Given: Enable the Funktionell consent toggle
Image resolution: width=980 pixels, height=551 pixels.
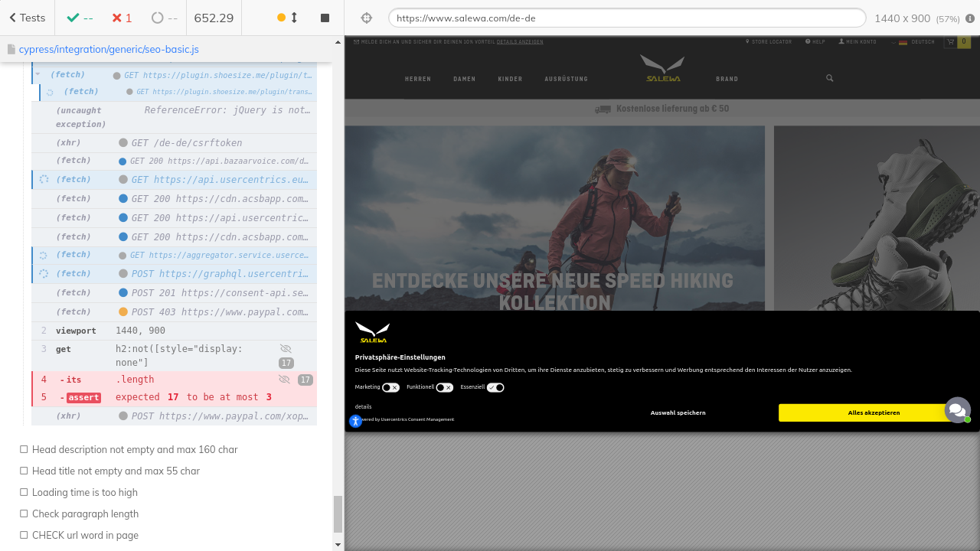Looking at the screenshot, I should point(444,388).
